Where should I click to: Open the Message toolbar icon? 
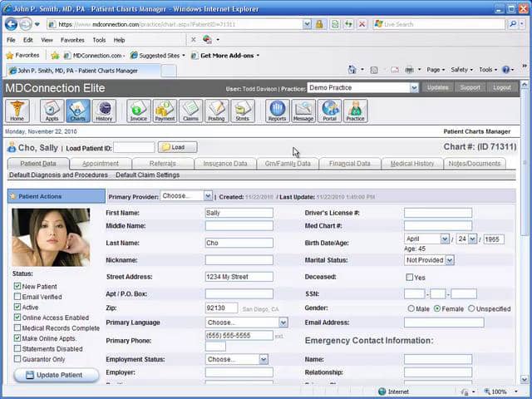click(303, 111)
